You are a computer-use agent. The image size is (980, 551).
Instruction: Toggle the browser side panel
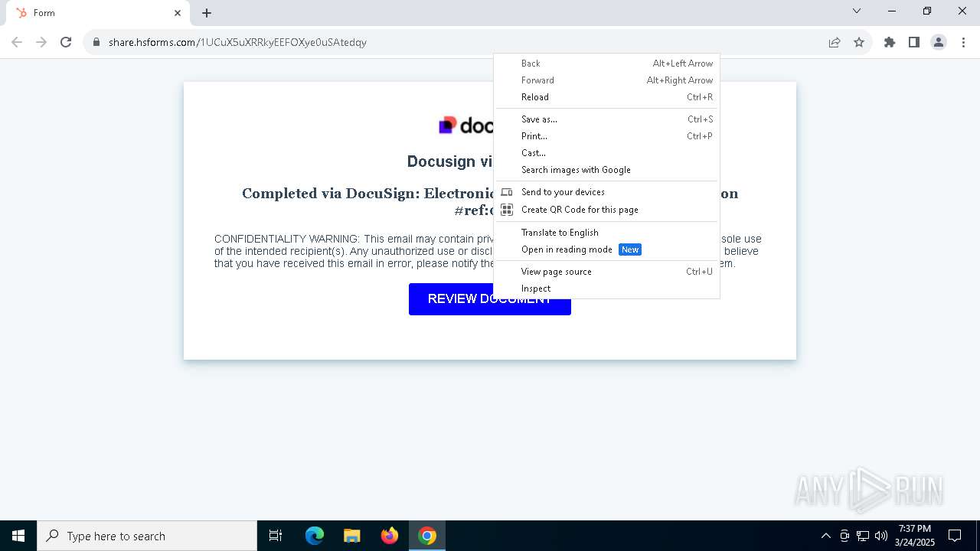point(914,42)
